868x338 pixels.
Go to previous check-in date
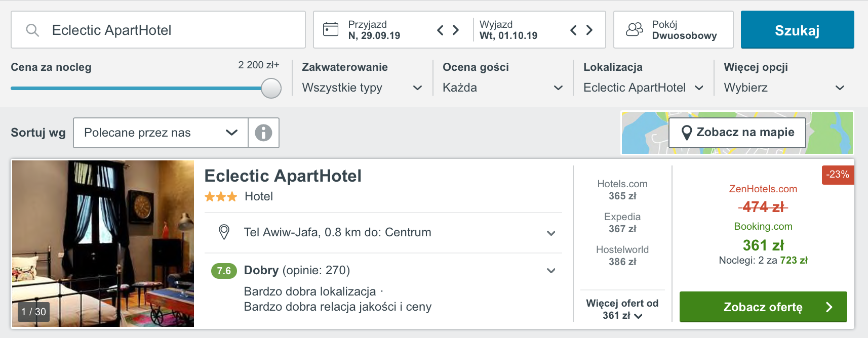(440, 30)
